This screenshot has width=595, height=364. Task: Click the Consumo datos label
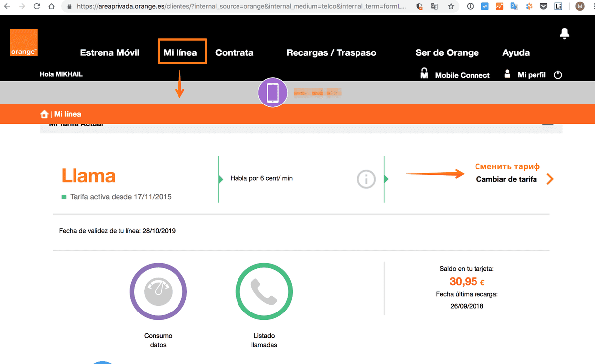(x=158, y=340)
